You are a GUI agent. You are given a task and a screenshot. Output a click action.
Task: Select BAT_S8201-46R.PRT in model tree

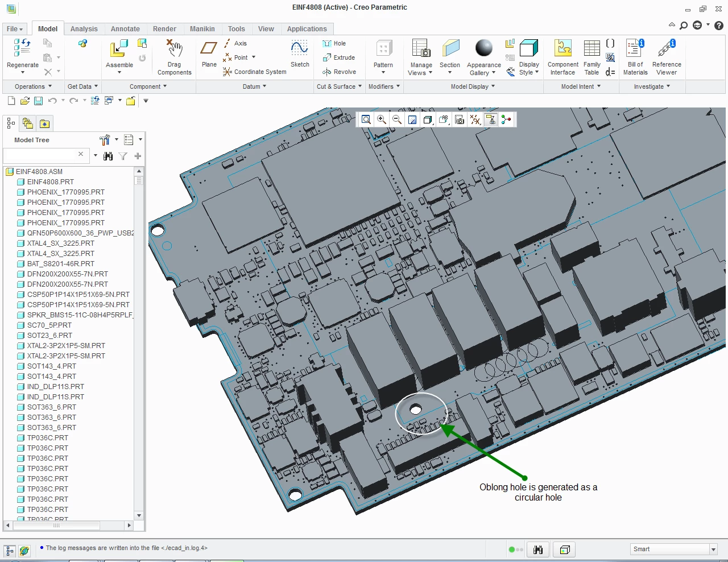click(x=61, y=264)
